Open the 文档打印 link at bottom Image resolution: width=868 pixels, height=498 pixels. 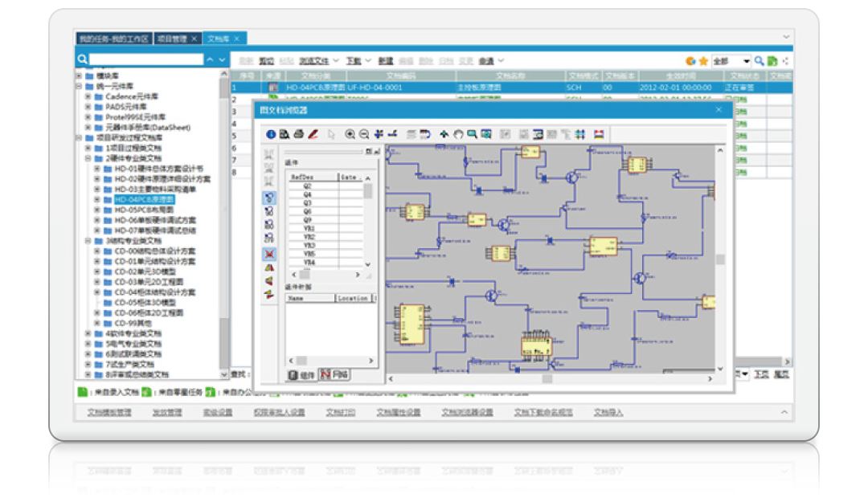point(340,412)
